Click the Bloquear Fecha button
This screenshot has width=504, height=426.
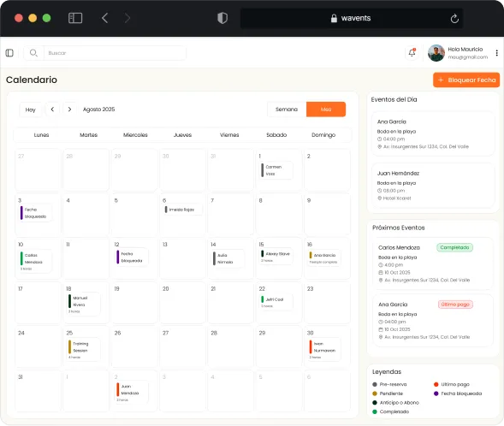pyautogui.click(x=466, y=80)
